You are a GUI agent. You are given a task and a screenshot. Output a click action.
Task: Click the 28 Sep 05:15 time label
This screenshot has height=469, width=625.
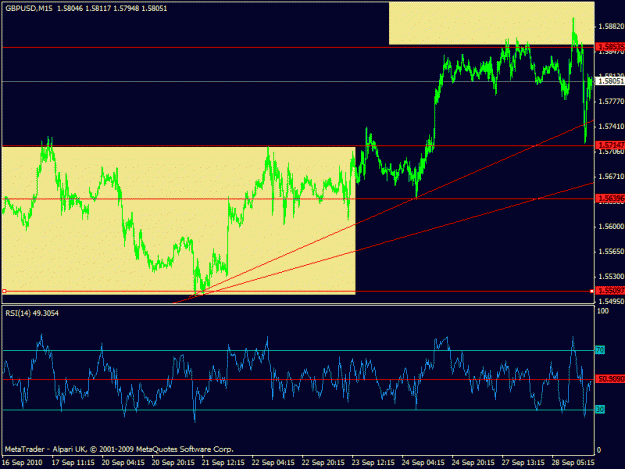573,463
